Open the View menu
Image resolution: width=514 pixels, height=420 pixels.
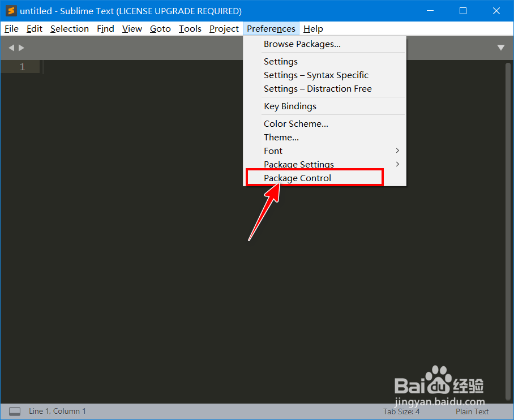pos(132,29)
